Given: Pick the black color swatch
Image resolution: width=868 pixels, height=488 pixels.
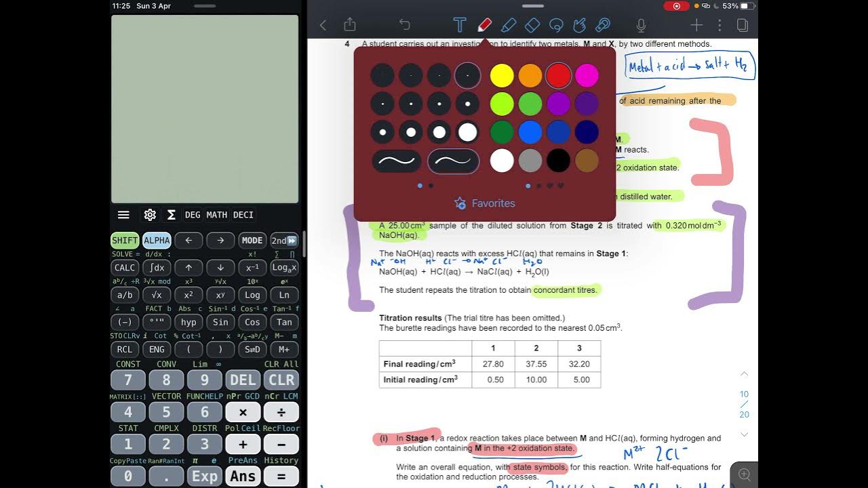Looking at the screenshot, I should 559,161.
